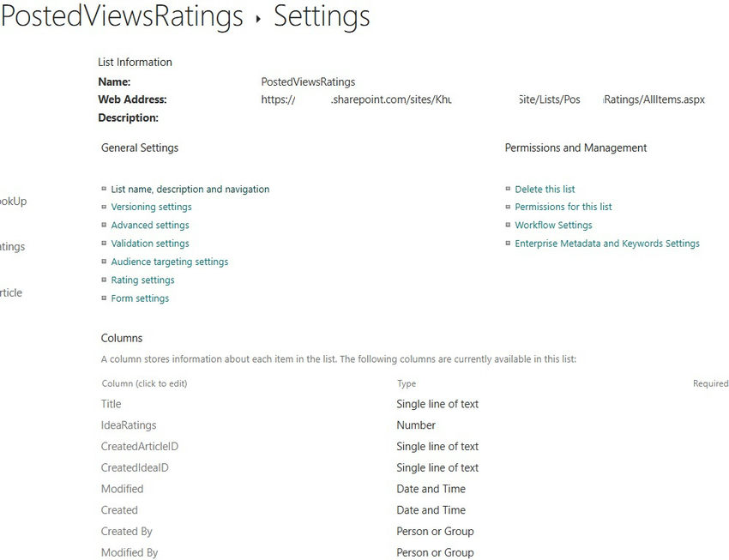Click the icon beside Workflow Settings
Screen dimensions: 729x560
508,225
